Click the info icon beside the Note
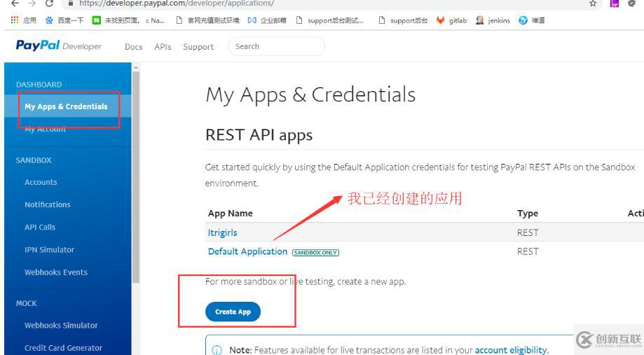This screenshot has width=644, height=355. (x=217, y=349)
